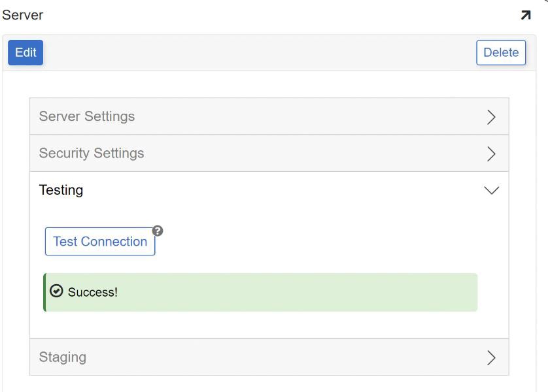Screen dimensions: 548x392
Task: Run the Test Connection button
Action: click(100, 242)
